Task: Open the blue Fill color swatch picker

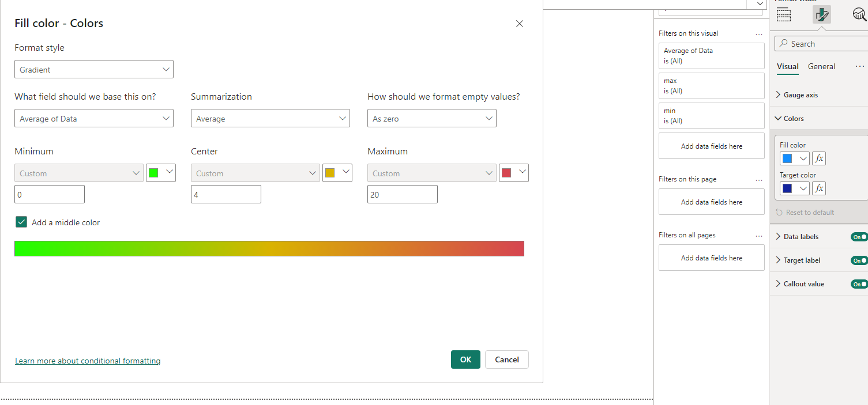Action: pyautogui.click(x=795, y=158)
